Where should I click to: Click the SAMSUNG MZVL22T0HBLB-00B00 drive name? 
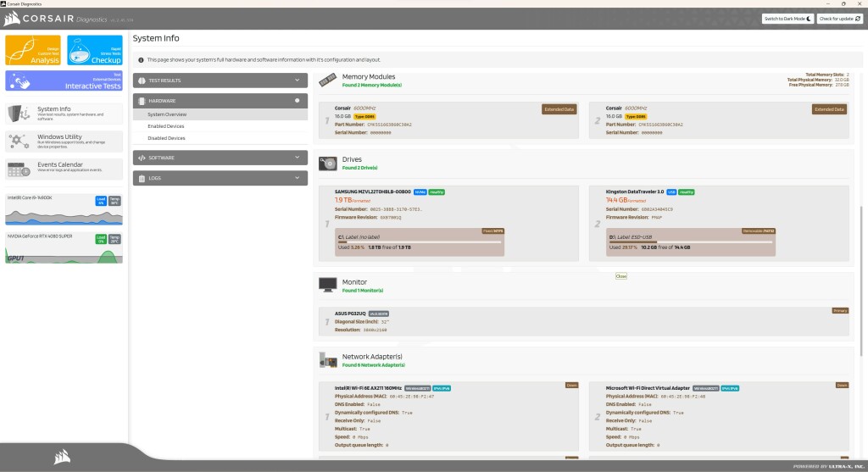(373, 192)
